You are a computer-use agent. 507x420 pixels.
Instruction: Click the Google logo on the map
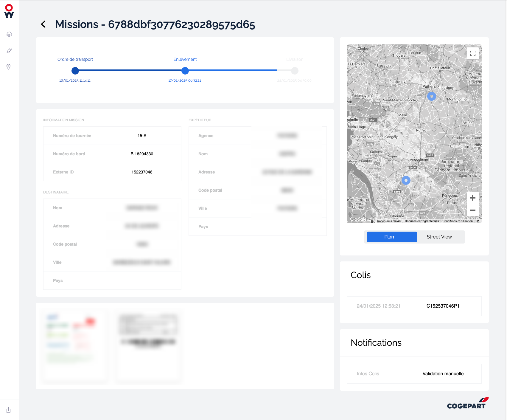(358, 219)
